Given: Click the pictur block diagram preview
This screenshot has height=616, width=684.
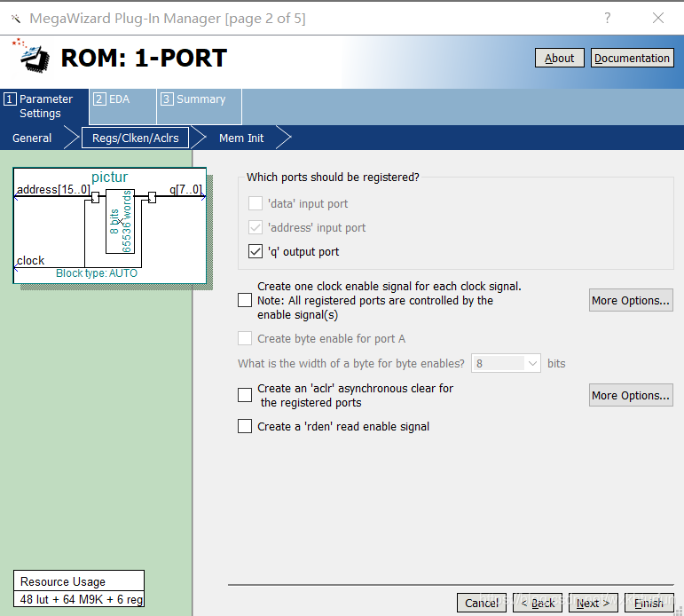Looking at the screenshot, I should (110, 225).
